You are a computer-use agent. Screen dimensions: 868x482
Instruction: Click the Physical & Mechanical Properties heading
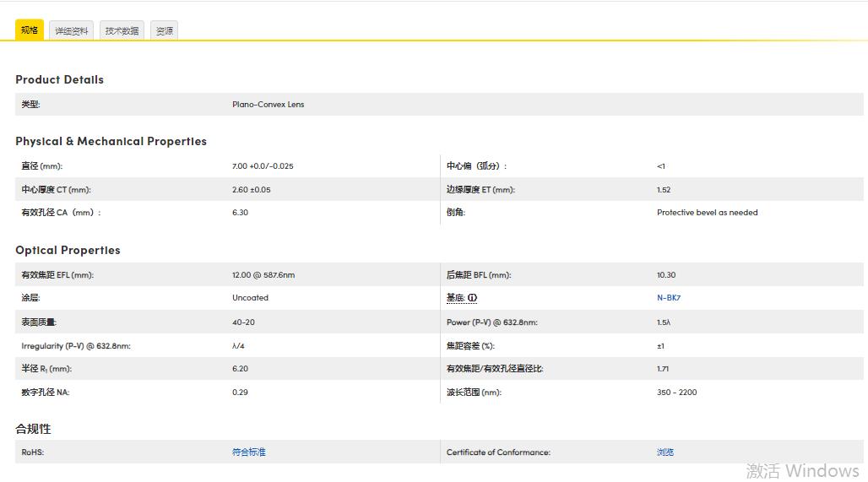[111, 141]
